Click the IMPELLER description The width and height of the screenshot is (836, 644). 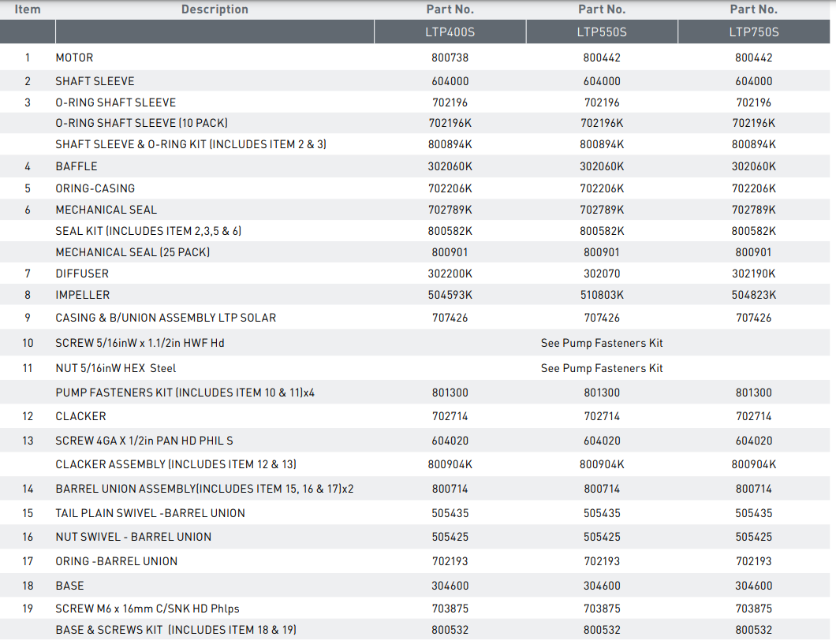pos(83,295)
